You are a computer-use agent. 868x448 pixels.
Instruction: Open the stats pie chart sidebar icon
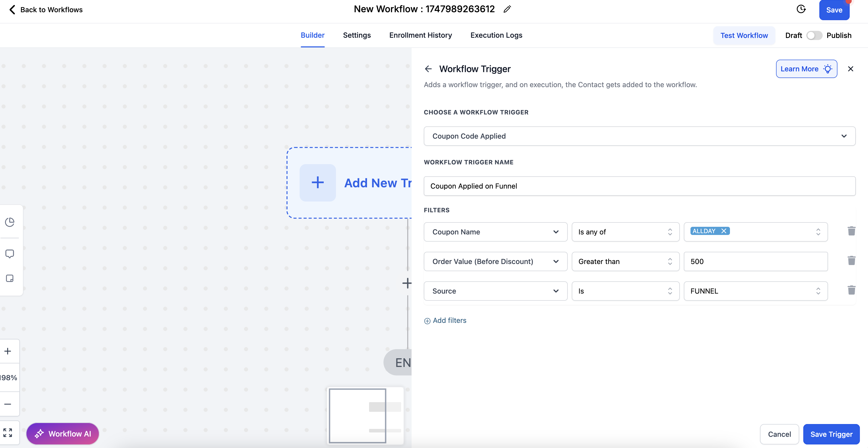[10, 222]
